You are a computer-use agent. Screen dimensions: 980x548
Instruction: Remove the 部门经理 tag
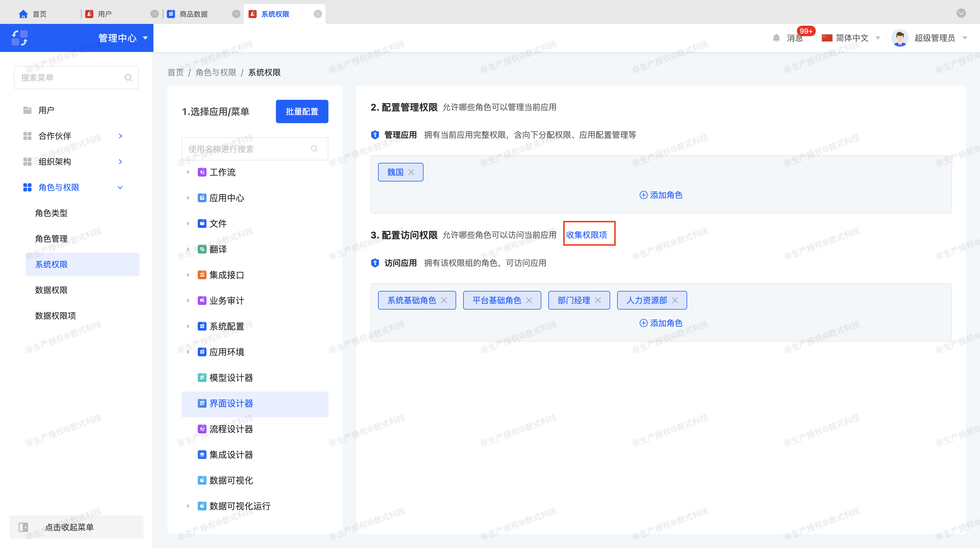pos(598,300)
